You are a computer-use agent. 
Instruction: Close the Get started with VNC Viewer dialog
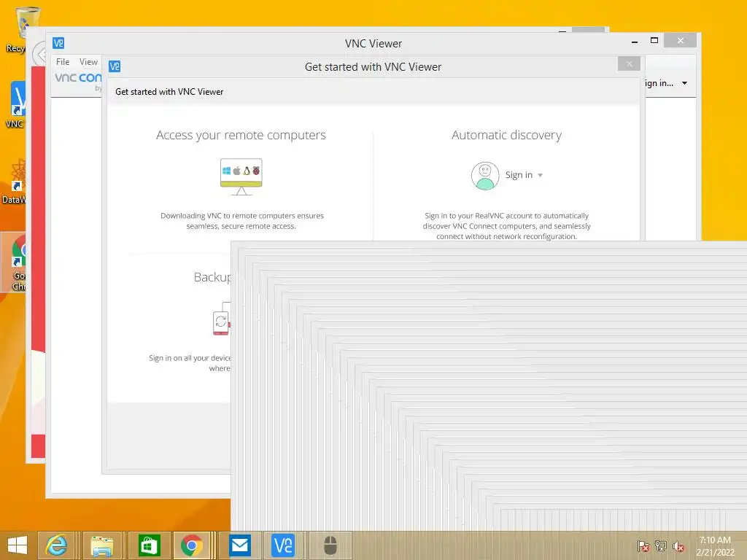coord(629,64)
